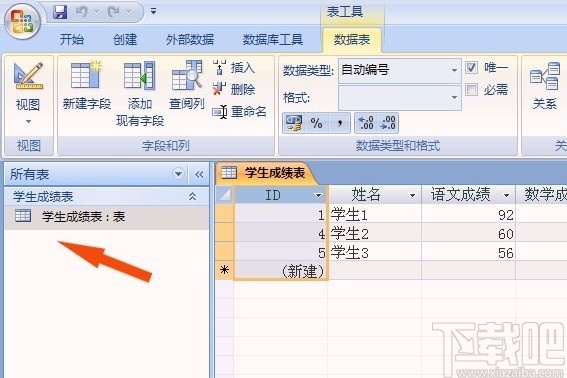Image resolution: width=567 pixels, height=378 pixels.
Task: Click the 表工具 contextual tab title
Action: click(x=345, y=12)
